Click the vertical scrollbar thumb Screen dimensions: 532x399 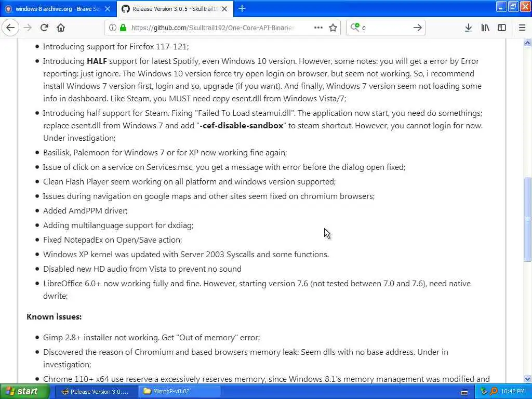pyautogui.click(x=527, y=219)
